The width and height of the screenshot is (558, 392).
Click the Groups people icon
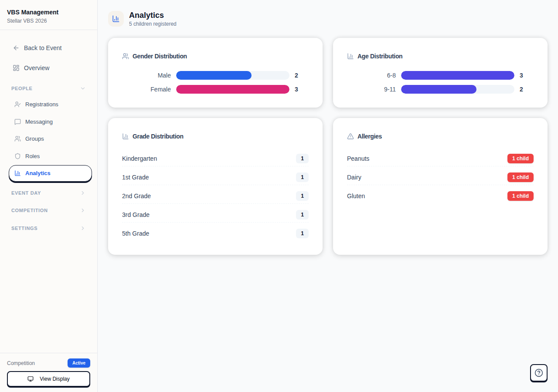(17, 139)
